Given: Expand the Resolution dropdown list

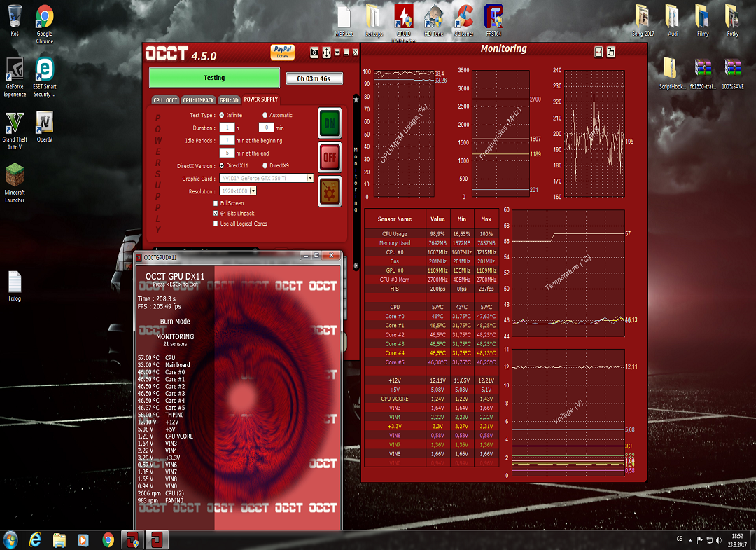Looking at the screenshot, I should click(x=253, y=191).
